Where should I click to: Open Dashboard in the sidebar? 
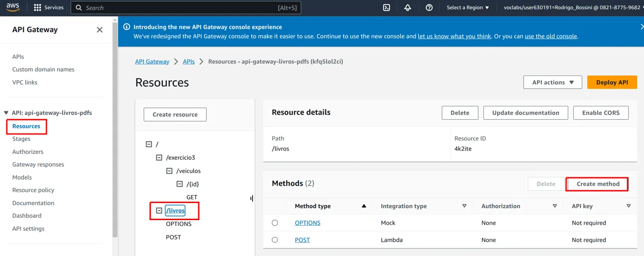point(27,215)
